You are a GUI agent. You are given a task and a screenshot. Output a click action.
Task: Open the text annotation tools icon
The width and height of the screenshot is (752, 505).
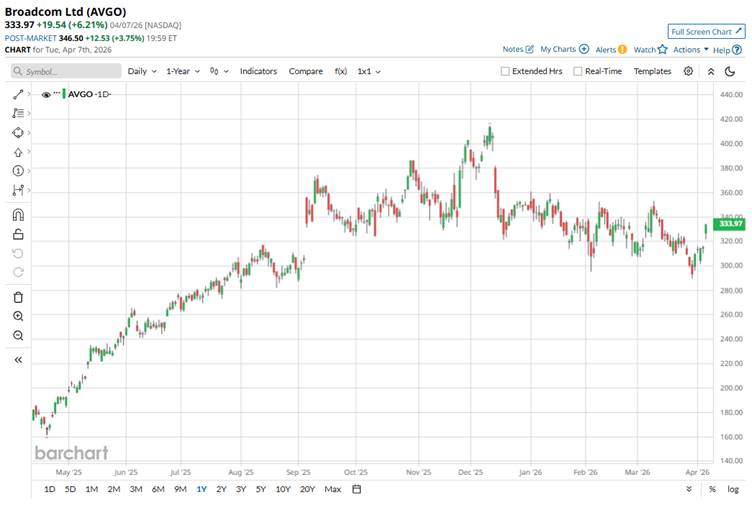(18, 113)
